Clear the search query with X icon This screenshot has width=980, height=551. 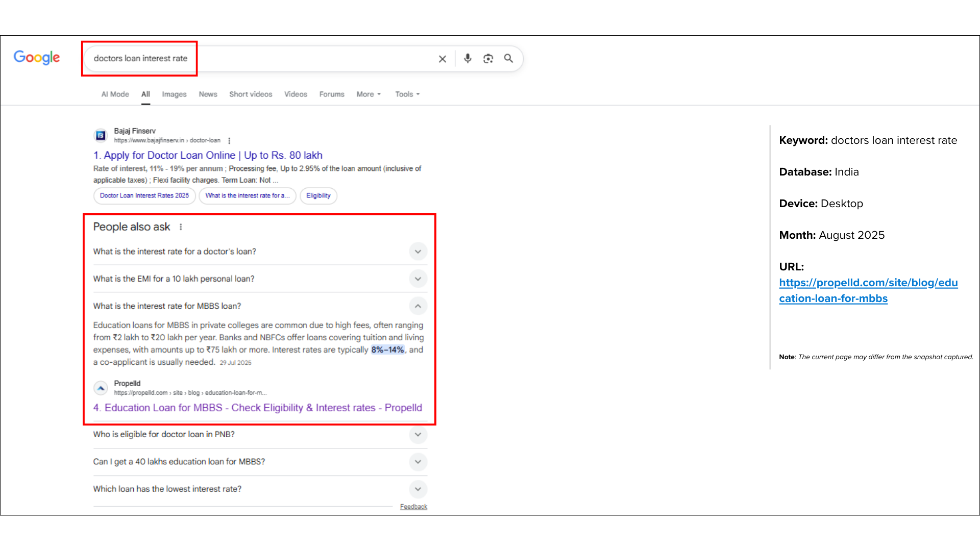point(443,59)
